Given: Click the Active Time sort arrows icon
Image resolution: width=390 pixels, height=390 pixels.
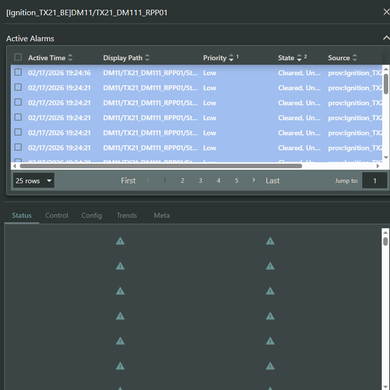Looking at the screenshot, I should 70,58.
